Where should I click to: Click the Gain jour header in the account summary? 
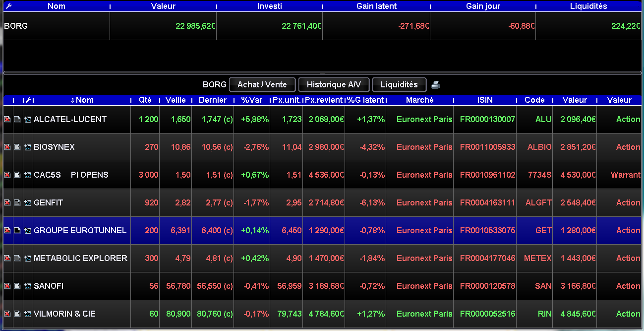click(x=483, y=6)
